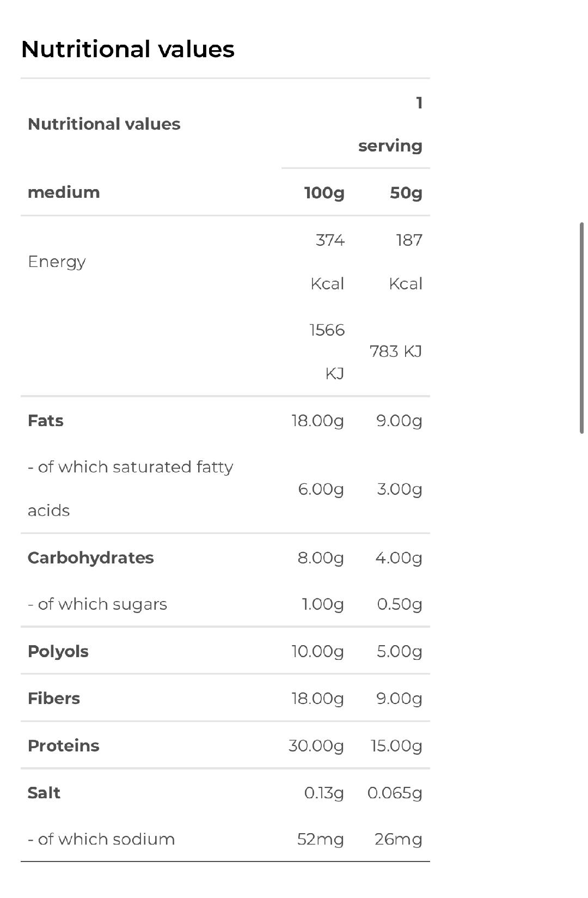Click the vertical scrollbar thumb on the right
Viewport: 588px width, 898px height.
click(581, 327)
